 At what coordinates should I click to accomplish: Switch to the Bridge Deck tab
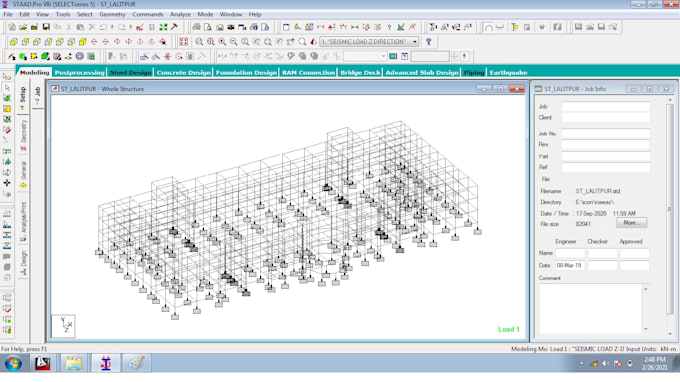(x=360, y=72)
